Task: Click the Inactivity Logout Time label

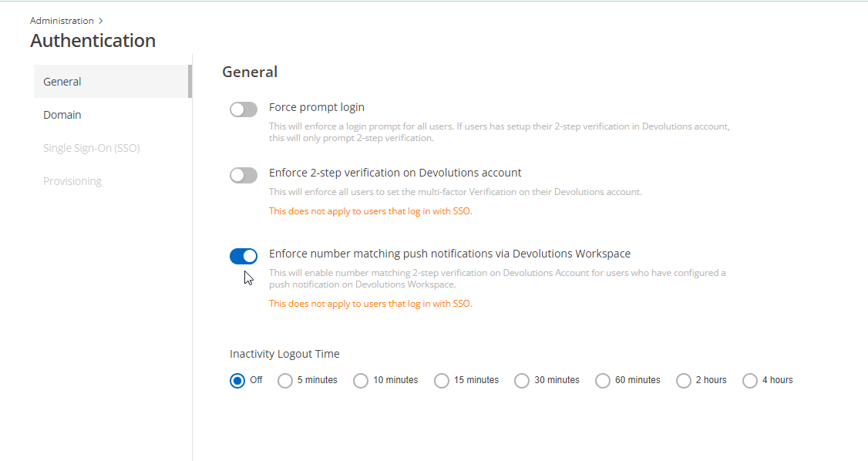Action: point(284,354)
